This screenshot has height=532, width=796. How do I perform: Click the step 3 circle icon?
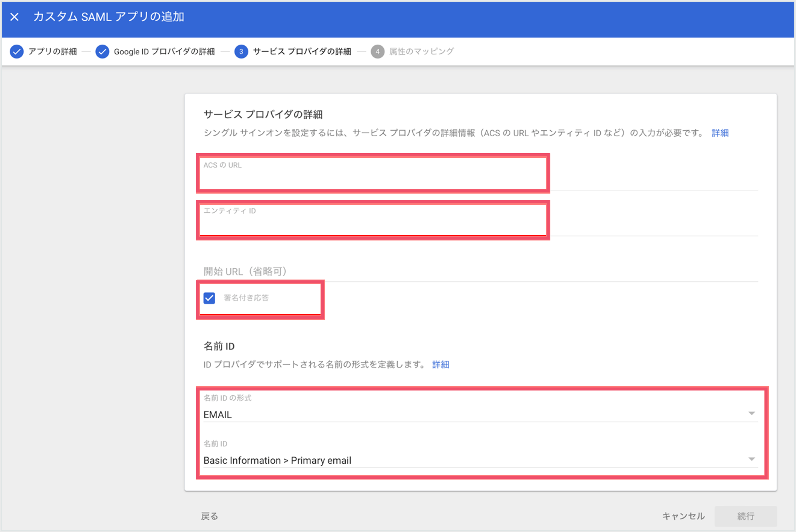[x=241, y=52]
